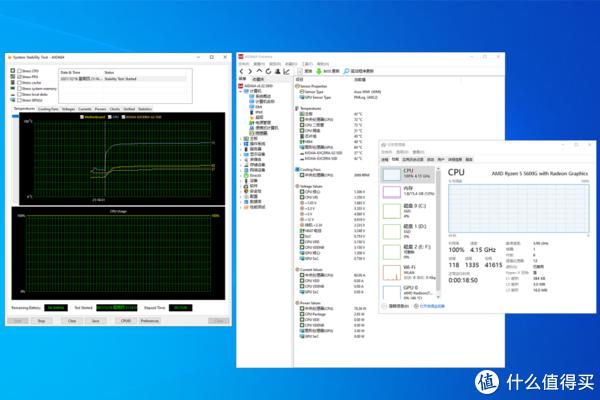The width and height of the screenshot is (600, 400).
Task: Open resource monitor icon in Task Manager
Action: pyautogui.click(x=416, y=306)
